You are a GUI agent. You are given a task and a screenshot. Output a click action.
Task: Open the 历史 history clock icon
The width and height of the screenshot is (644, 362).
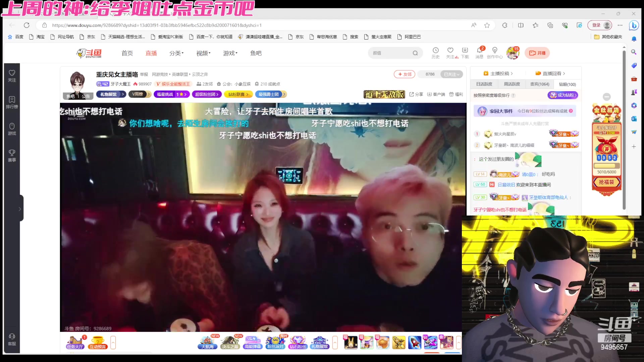click(x=435, y=51)
